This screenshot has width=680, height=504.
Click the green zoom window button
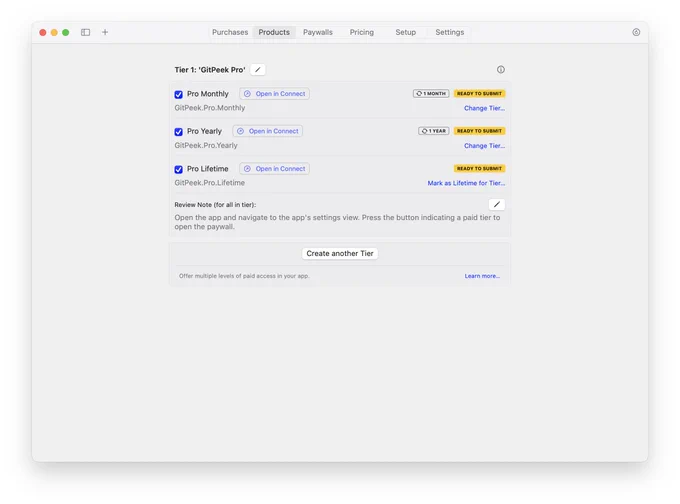point(65,32)
